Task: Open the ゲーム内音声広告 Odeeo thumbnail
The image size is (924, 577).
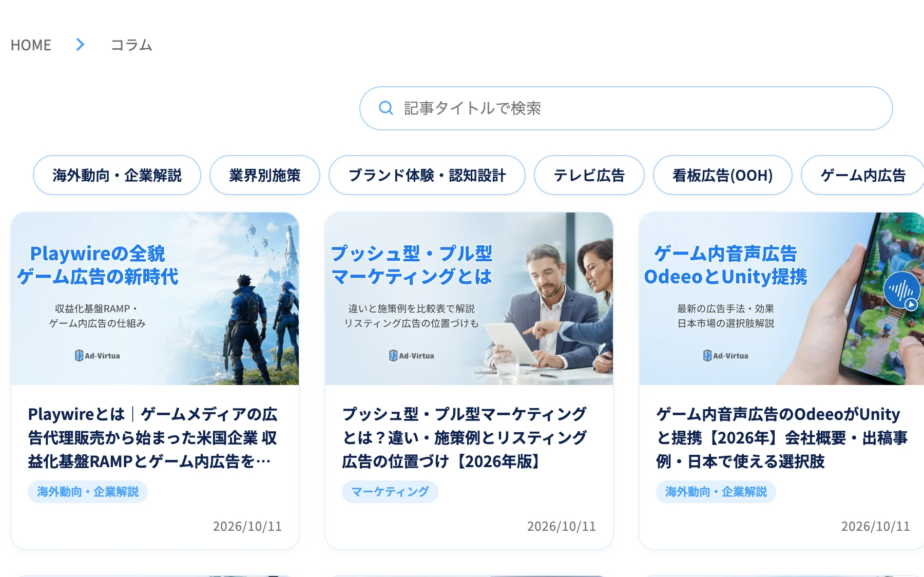Action: point(782,299)
